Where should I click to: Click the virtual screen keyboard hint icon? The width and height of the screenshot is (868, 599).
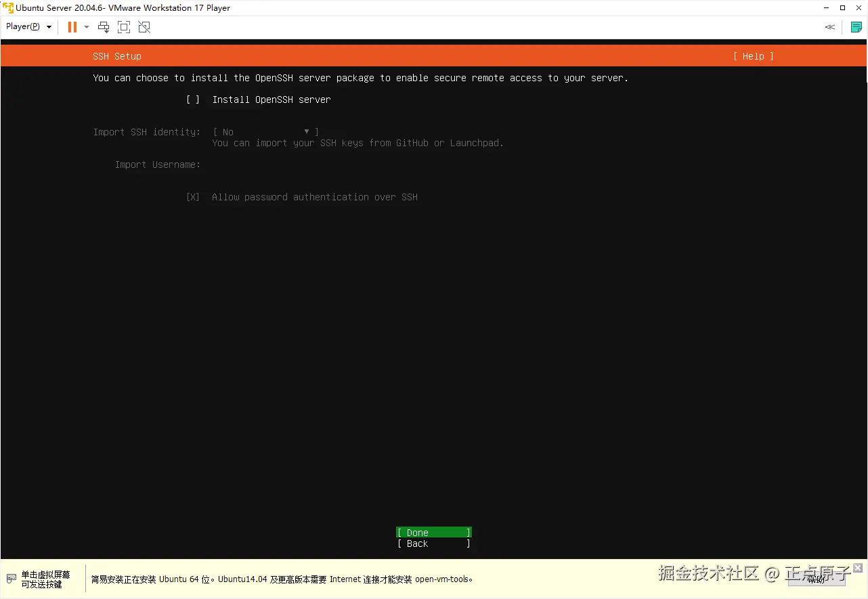pos(12,579)
